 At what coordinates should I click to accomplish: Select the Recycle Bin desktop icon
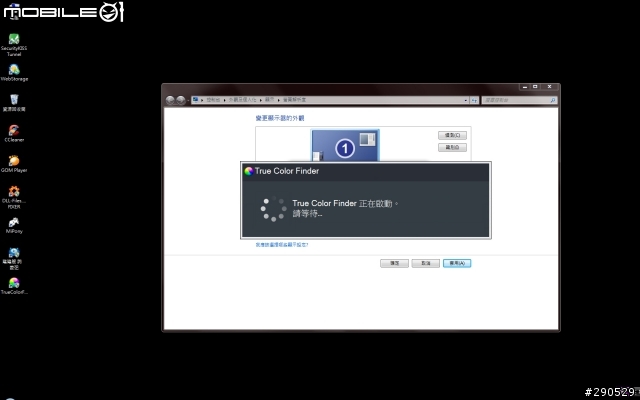click(14, 102)
